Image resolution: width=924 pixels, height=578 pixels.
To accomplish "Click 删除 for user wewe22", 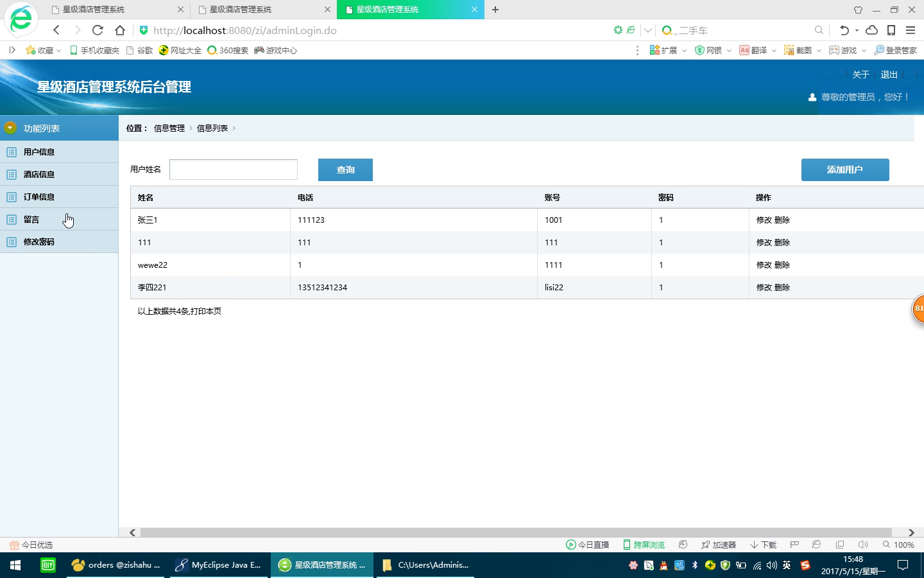I will (x=782, y=265).
